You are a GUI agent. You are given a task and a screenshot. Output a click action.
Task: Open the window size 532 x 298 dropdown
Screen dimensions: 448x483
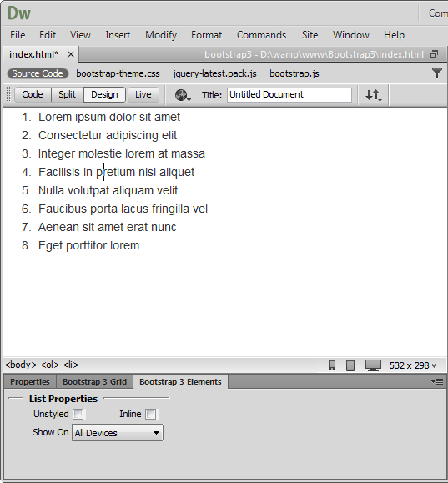pos(413,365)
